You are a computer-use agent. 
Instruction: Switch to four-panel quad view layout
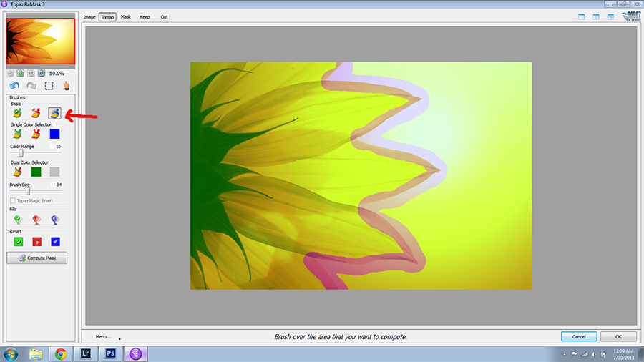pyautogui.click(x=610, y=16)
